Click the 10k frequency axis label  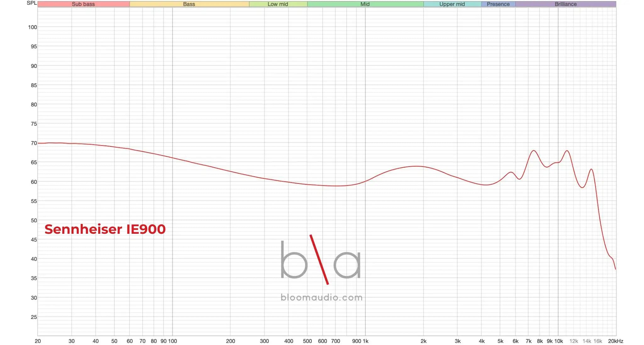point(558,341)
